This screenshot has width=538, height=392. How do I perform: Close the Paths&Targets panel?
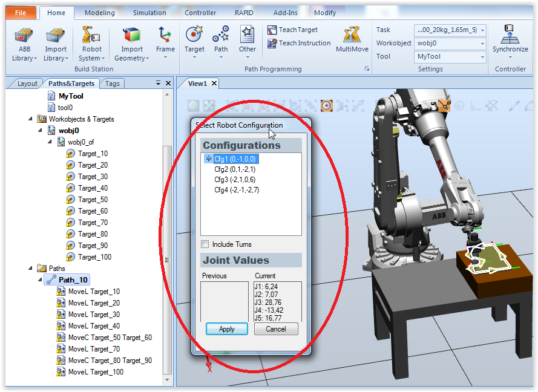click(168, 83)
